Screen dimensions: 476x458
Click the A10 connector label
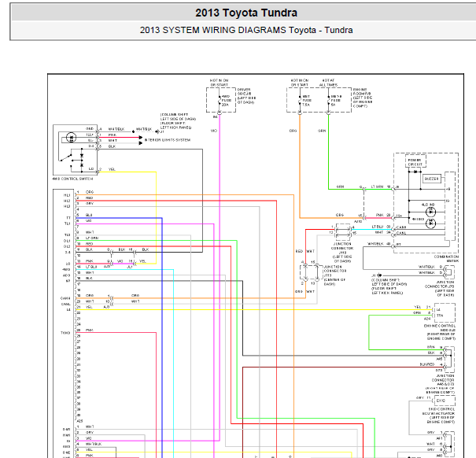[x=358, y=221]
